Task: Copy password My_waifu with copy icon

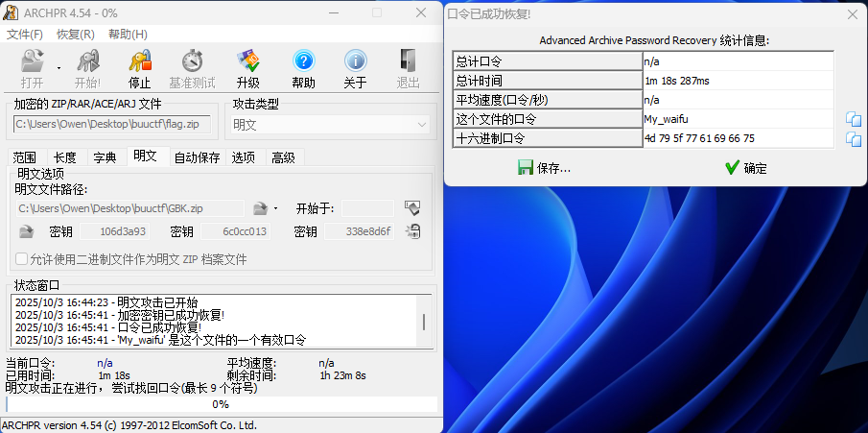Action: [x=853, y=119]
